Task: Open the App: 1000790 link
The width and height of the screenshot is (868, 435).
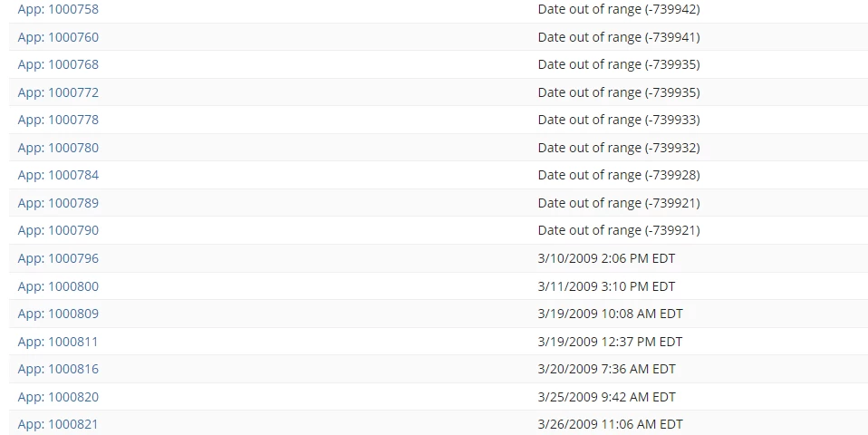Action: tap(58, 231)
